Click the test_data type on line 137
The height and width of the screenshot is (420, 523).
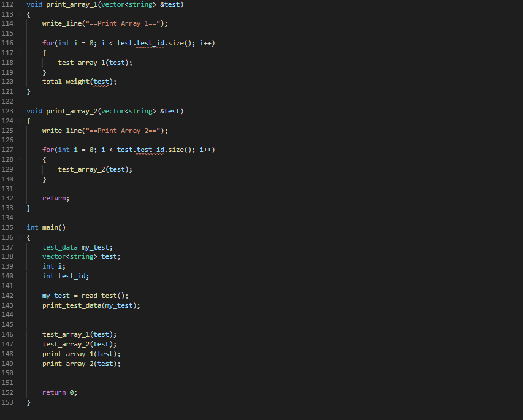59,247
